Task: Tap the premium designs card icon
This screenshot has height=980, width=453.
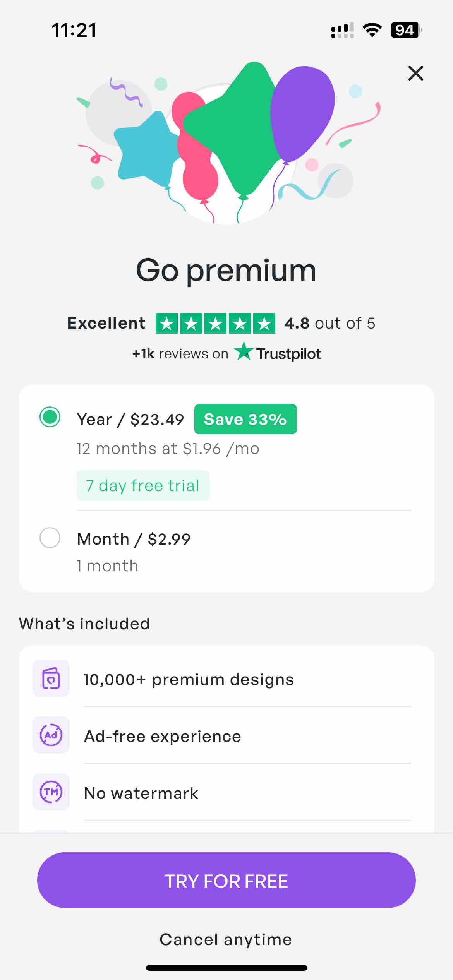Action: click(51, 678)
